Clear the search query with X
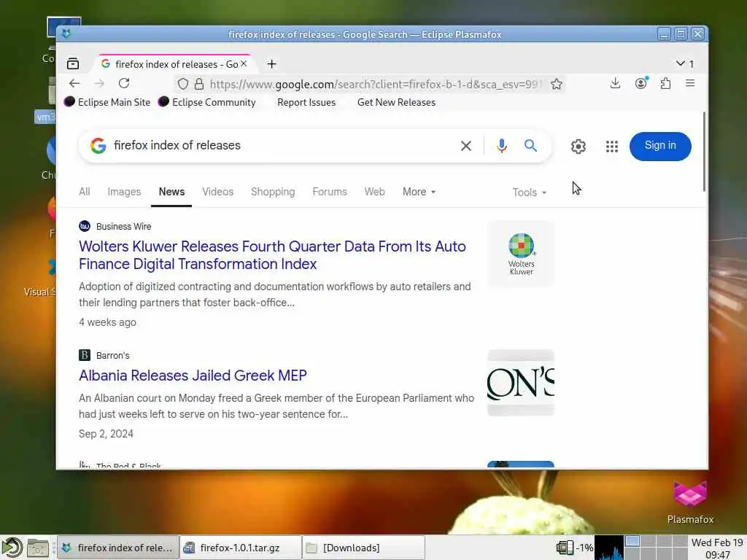This screenshot has width=747, height=560. [466, 146]
